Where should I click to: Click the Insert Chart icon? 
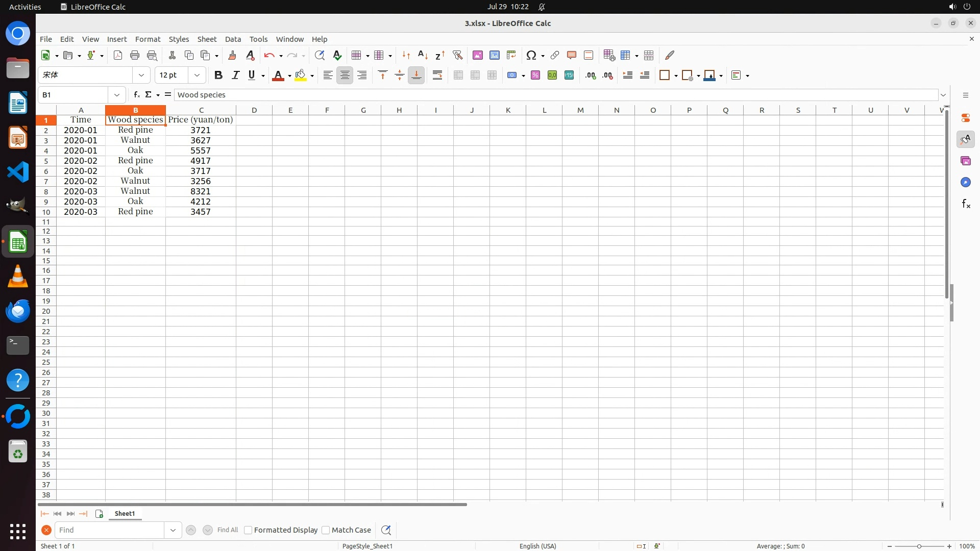point(494,55)
